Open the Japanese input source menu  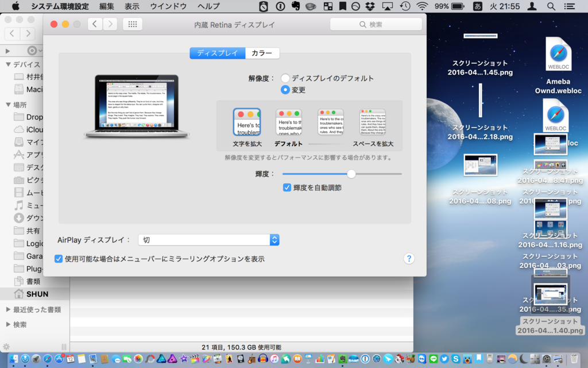click(x=478, y=6)
